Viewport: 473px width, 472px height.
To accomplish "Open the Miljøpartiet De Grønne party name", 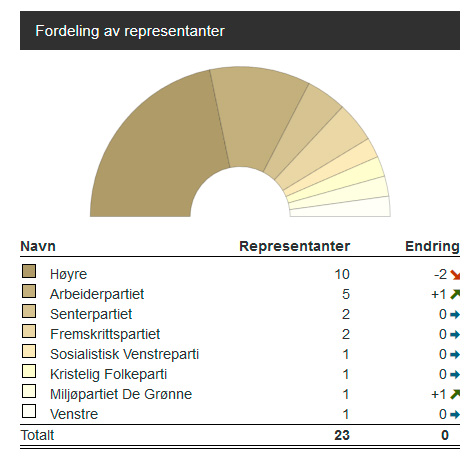I will click(121, 394).
